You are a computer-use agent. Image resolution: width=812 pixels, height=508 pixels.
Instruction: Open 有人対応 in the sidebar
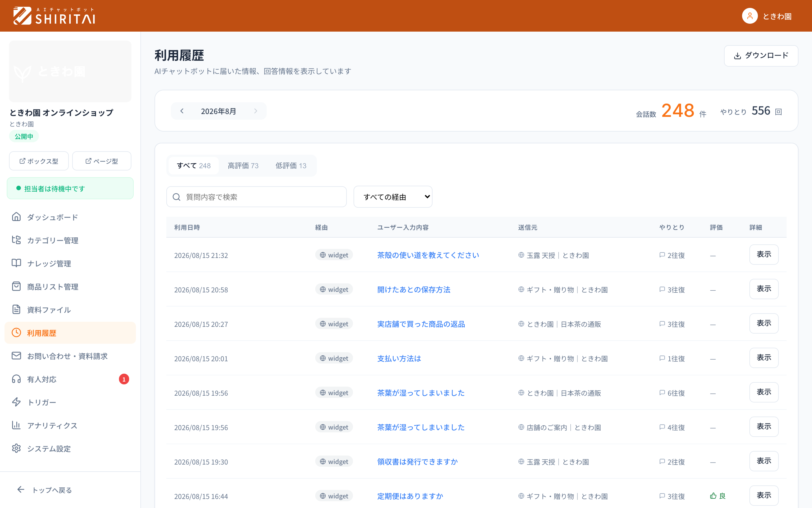tap(70, 379)
